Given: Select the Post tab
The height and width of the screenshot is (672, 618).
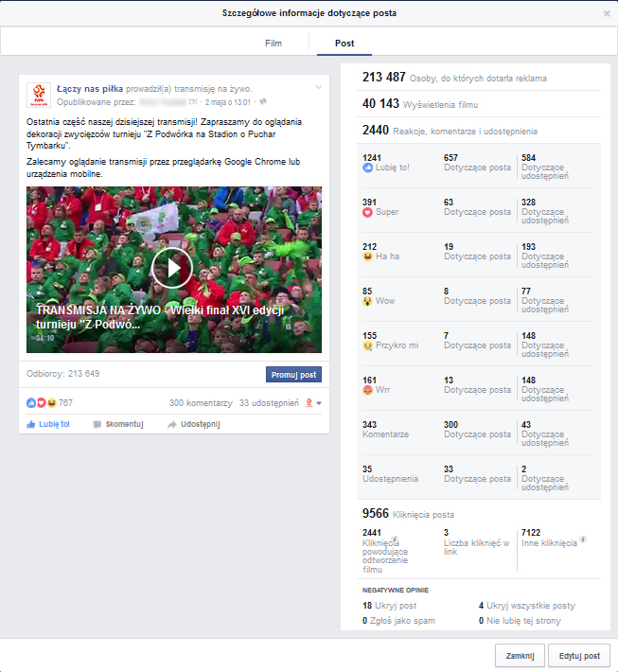Looking at the screenshot, I should tap(344, 44).
